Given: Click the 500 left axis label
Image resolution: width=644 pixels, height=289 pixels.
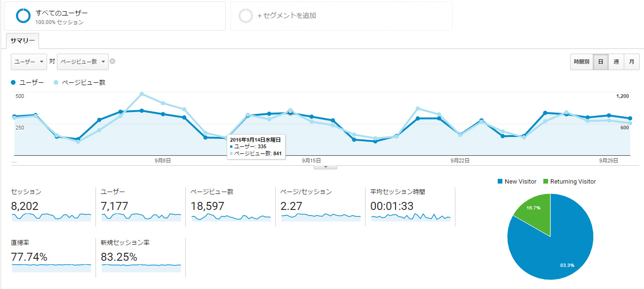Looking at the screenshot, I should (20, 96).
